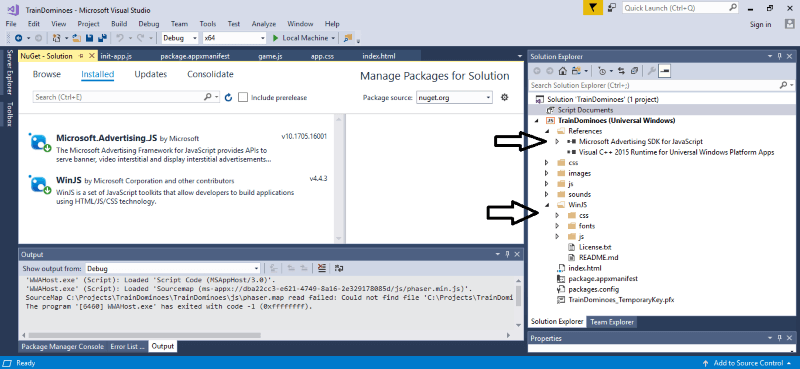The height and width of the screenshot is (369, 800).
Task: Click the Solution Explorer Sync icon
Action: 621,71
